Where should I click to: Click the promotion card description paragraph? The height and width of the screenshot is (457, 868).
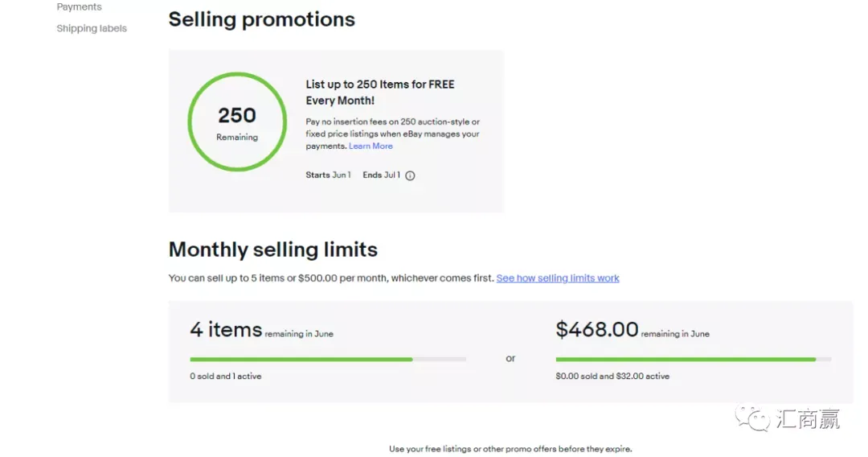coord(392,134)
